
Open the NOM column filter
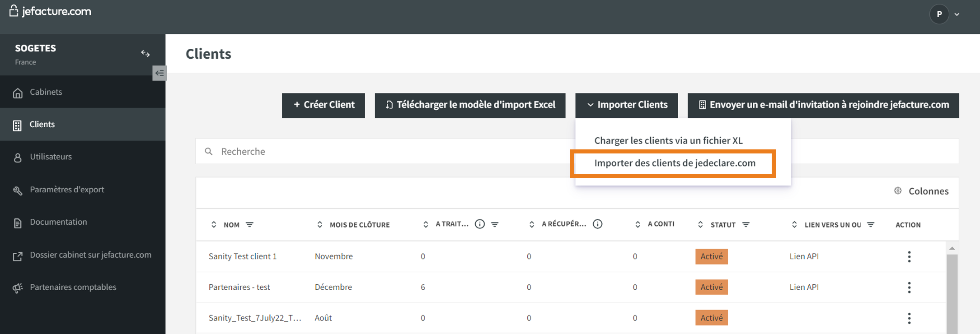coord(249,224)
